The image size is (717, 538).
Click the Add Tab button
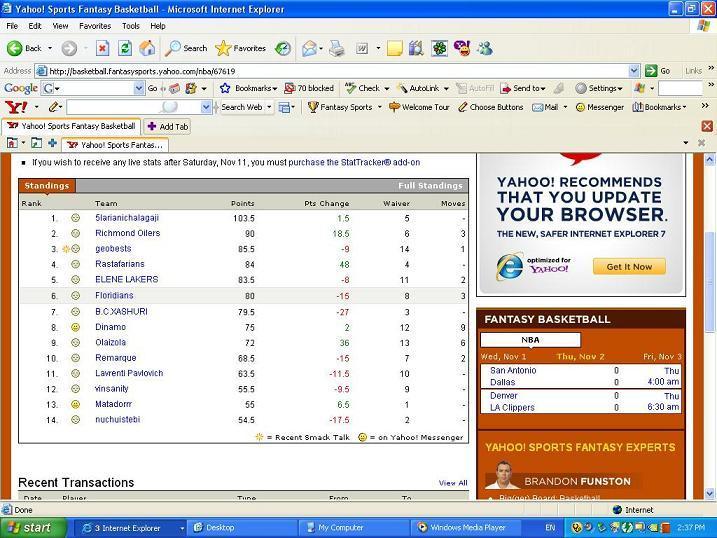tap(167, 127)
